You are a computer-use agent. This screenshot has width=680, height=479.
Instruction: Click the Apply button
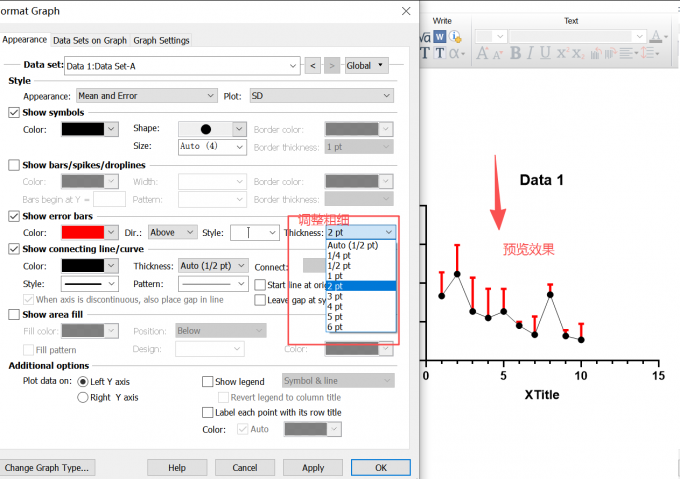[313, 467]
